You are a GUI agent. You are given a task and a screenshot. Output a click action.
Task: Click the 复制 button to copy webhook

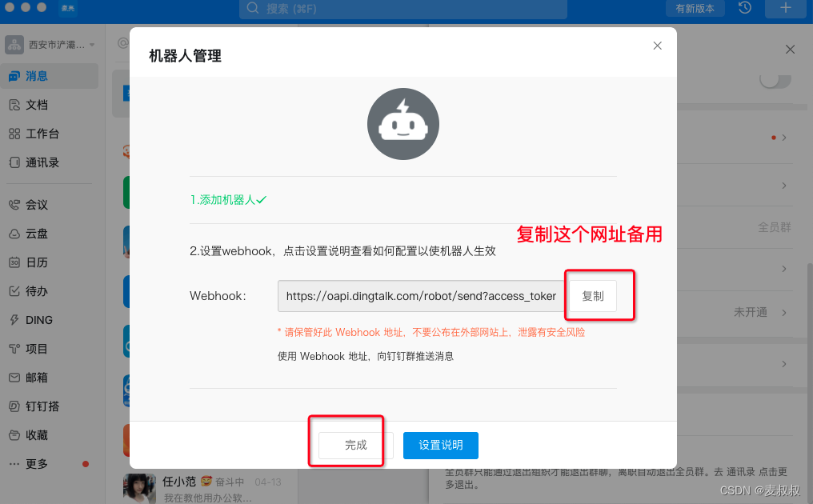coord(593,296)
